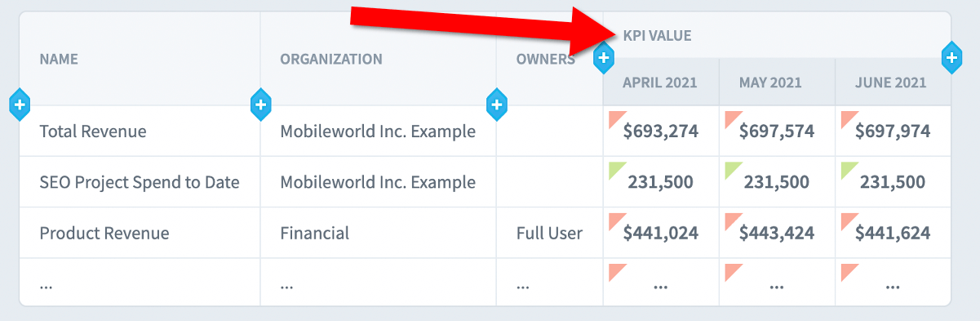Viewport: 980px width, 321px height.
Task: Click Product Revenue row name
Action: [104, 233]
